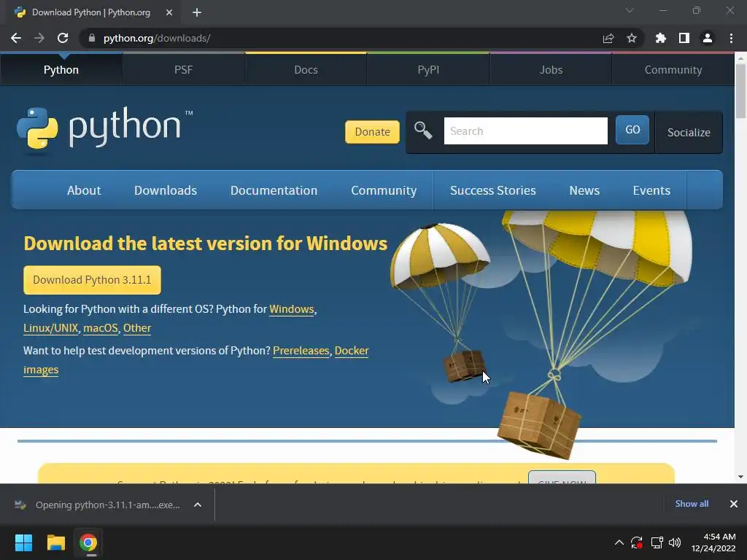Go back to the previous page

point(16,38)
